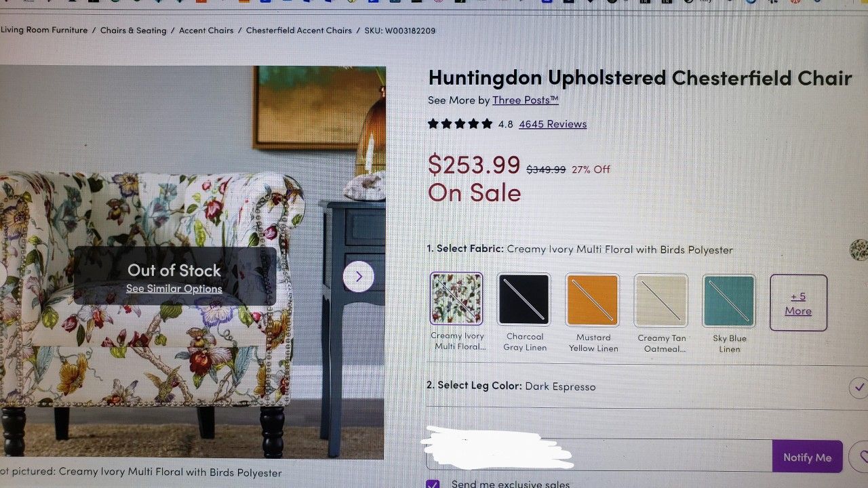The width and height of the screenshot is (868, 488).
Task: Open See Similar Options link
Action: click(x=174, y=289)
